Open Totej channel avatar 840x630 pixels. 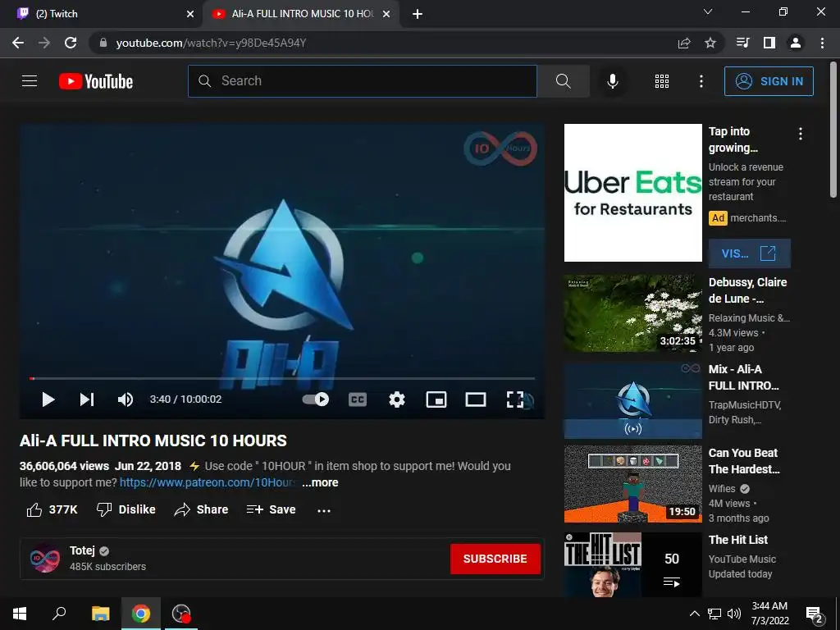point(45,558)
